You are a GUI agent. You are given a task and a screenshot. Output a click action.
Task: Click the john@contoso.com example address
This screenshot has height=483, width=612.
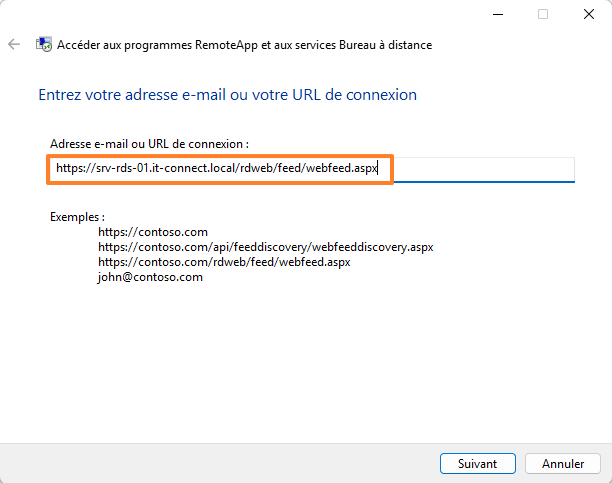tap(150, 277)
